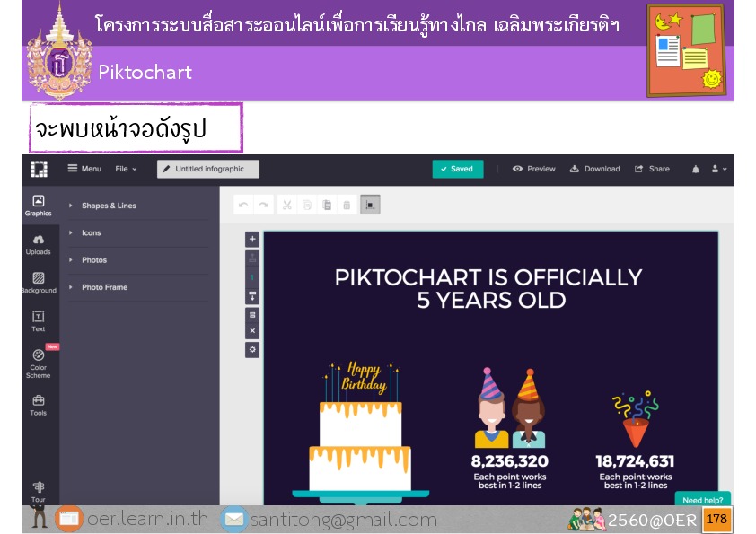Select the 18,724,631 number text
The image size is (756, 534).
(x=635, y=461)
